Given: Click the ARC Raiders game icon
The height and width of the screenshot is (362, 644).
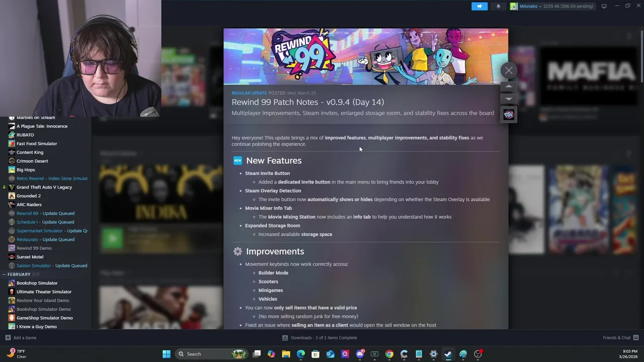Looking at the screenshot, I should 12,205.
